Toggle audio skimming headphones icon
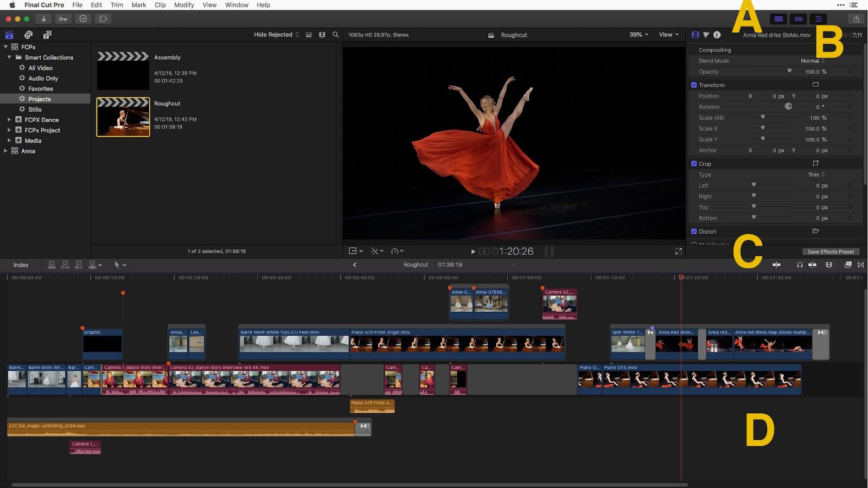This screenshot has height=488, width=868. tap(800, 265)
